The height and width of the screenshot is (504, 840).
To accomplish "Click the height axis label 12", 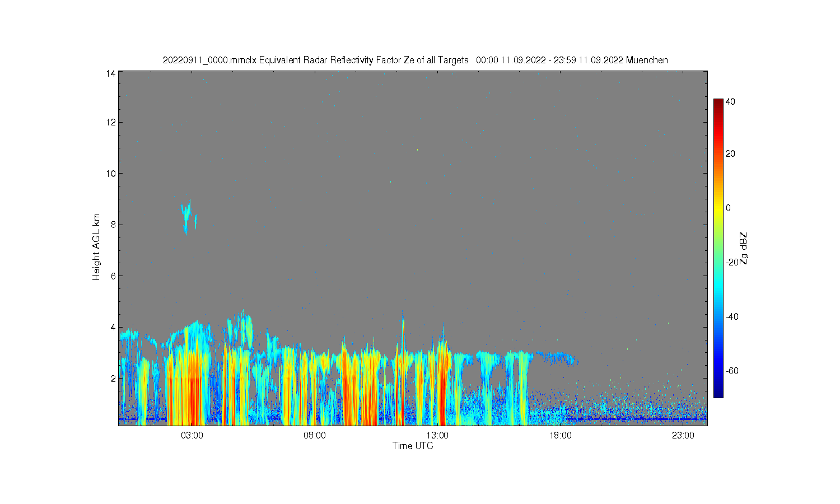I will [111, 122].
